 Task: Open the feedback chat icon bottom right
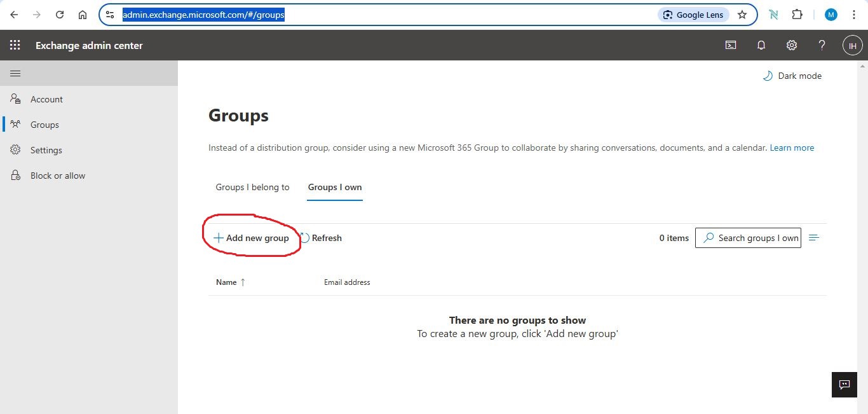click(x=844, y=385)
